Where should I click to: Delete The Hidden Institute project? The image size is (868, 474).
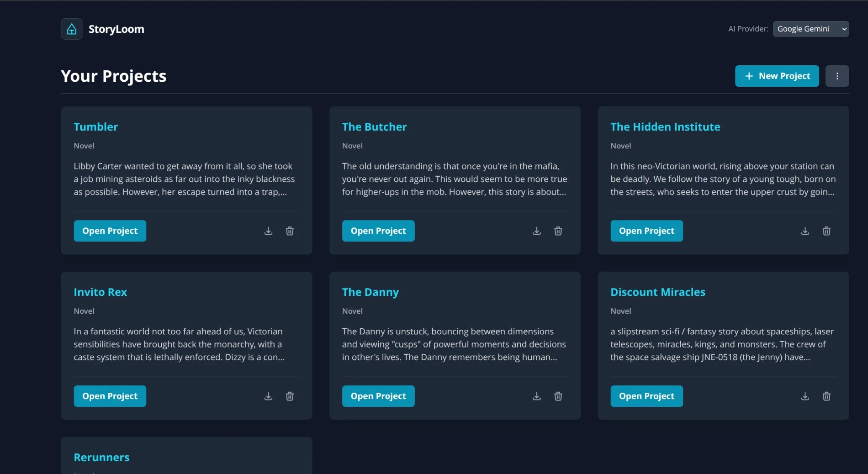[826, 231]
